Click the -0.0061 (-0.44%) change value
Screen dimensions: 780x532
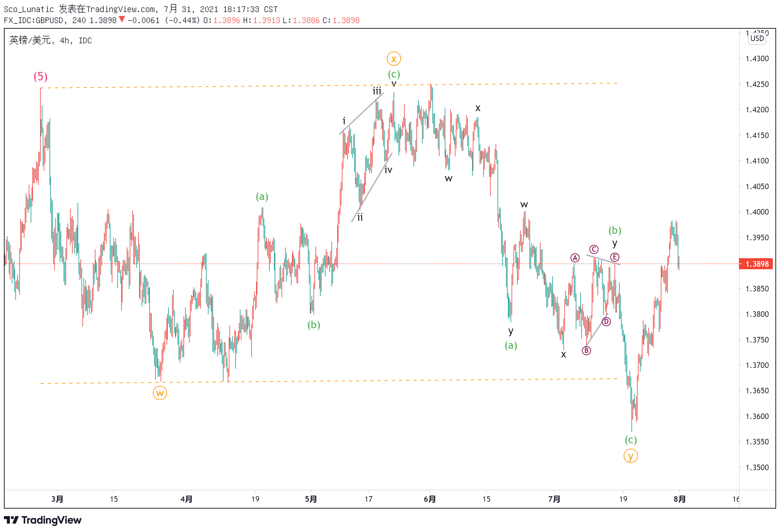(164, 21)
